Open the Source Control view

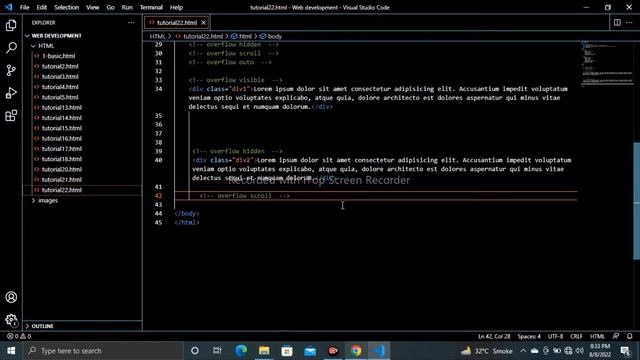click(x=11, y=70)
